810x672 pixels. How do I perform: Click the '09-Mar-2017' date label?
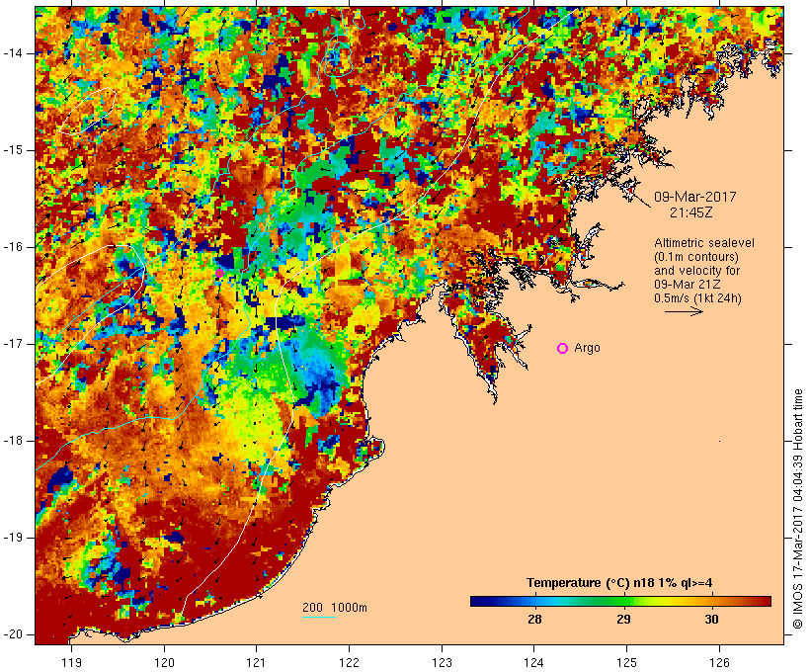coord(694,197)
